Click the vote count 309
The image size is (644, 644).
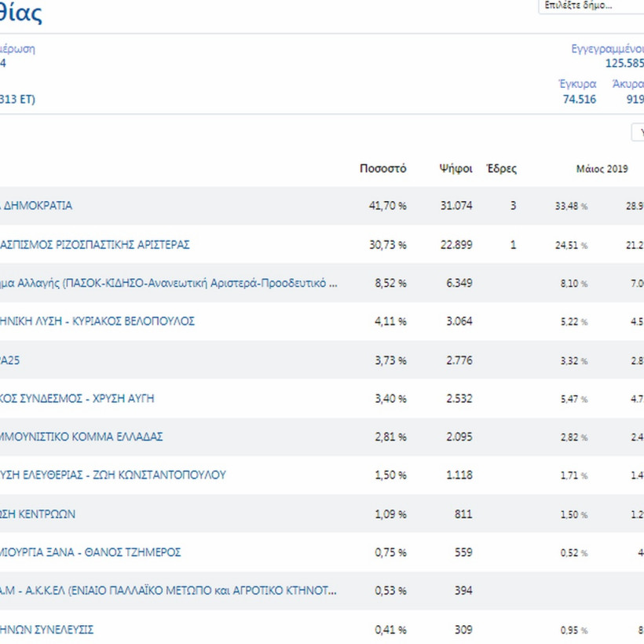click(x=463, y=630)
